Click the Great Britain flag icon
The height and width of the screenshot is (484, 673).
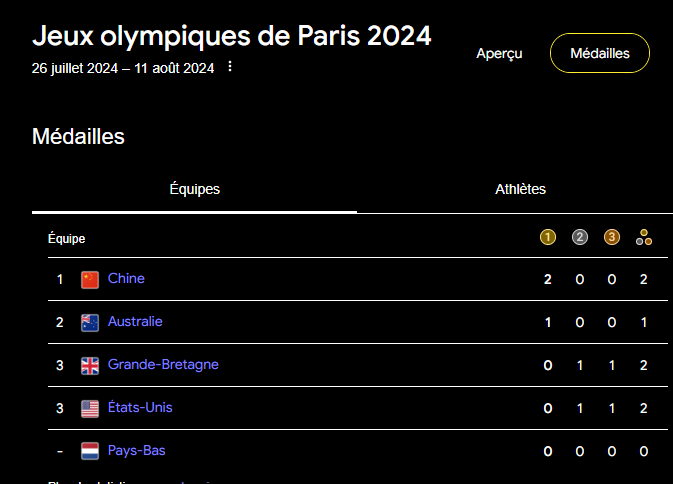point(90,365)
